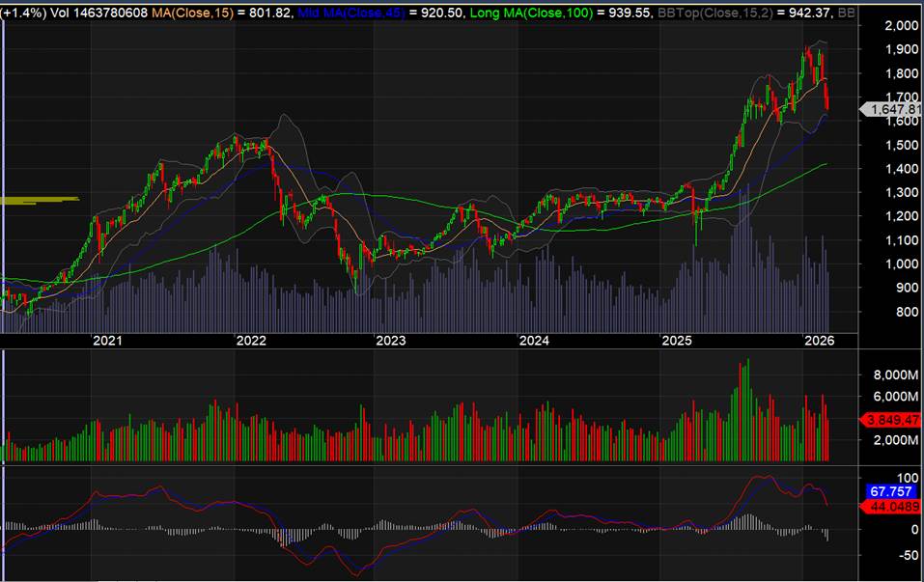This screenshot has width=924, height=582.
Task: Click the blue 67.757 MACD value tag
Action: click(890, 491)
